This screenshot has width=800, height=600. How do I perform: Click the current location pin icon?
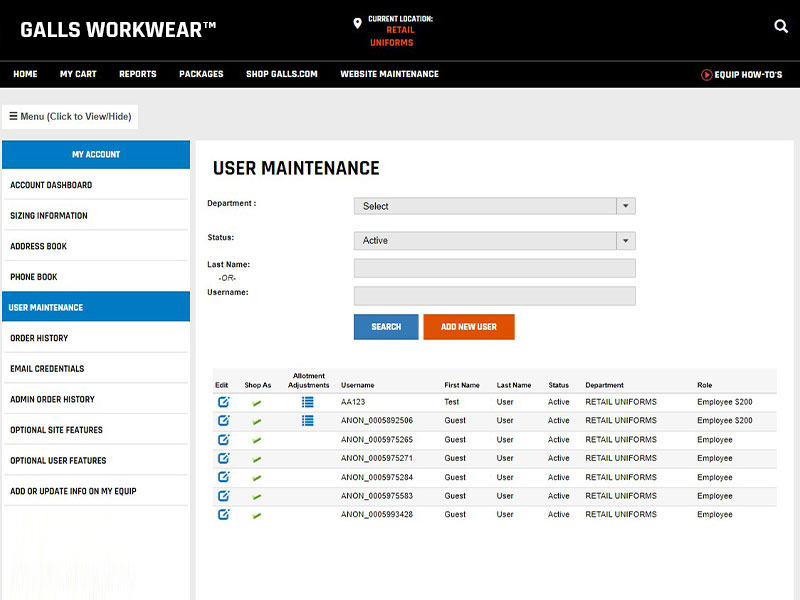[357, 23]
